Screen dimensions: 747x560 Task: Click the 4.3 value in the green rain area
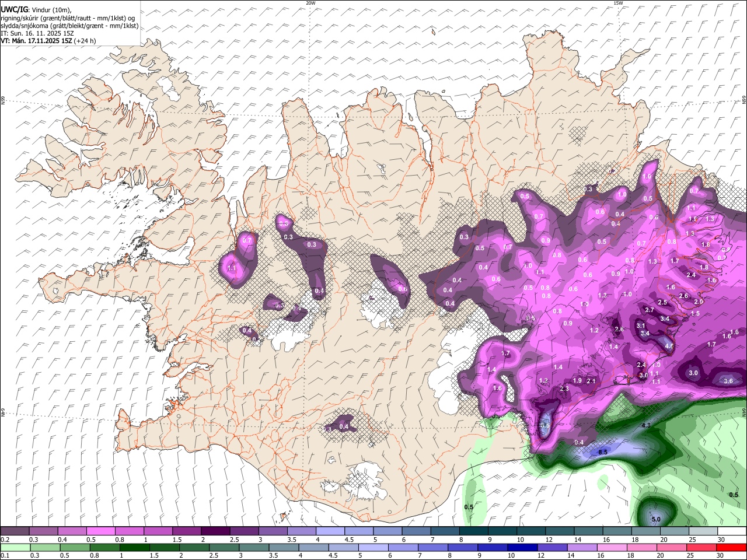646,426
